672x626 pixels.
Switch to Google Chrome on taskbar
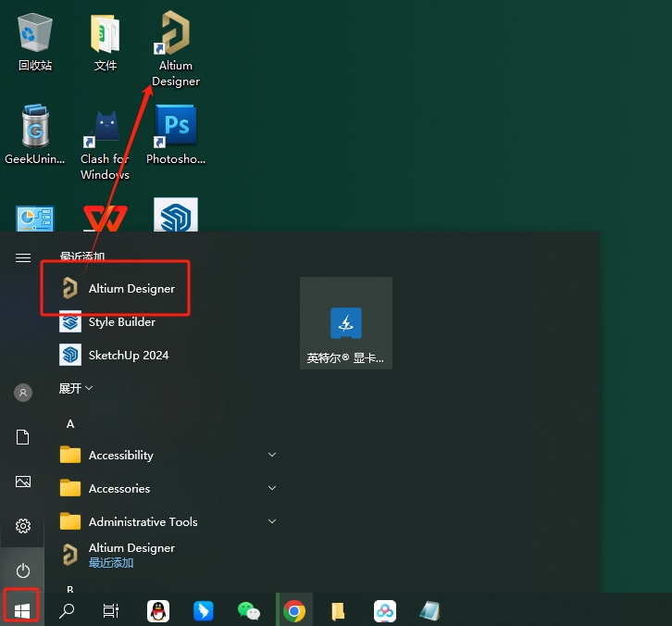(294, 610)
